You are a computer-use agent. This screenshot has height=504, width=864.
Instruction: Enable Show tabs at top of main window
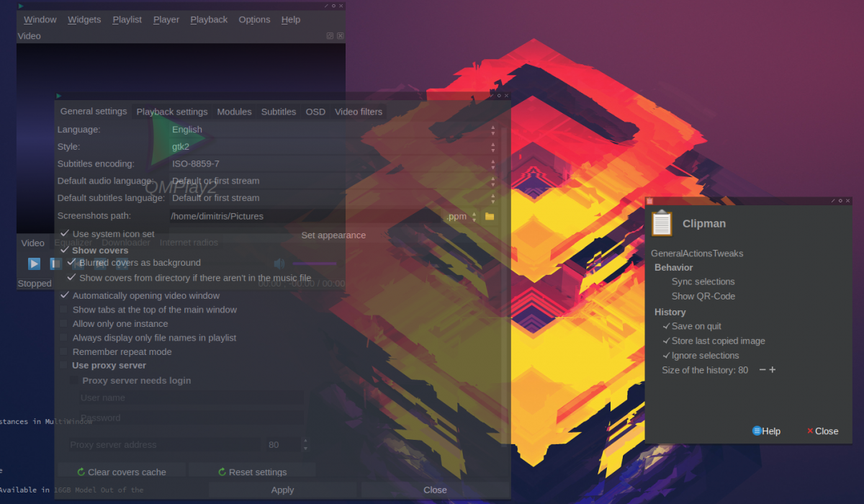tap(64, 310)
